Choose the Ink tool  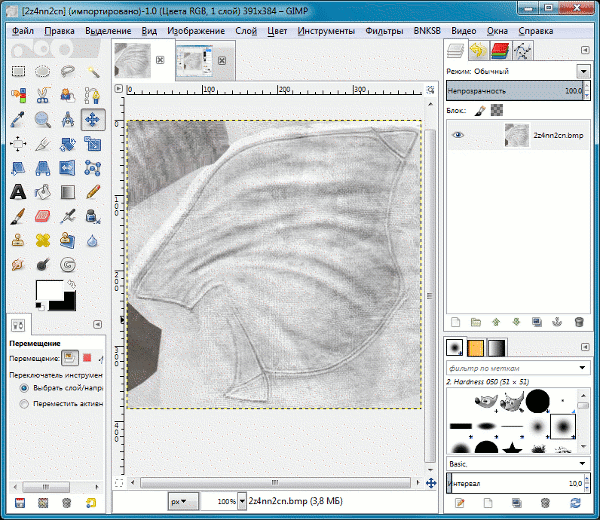tap(93, 217)
